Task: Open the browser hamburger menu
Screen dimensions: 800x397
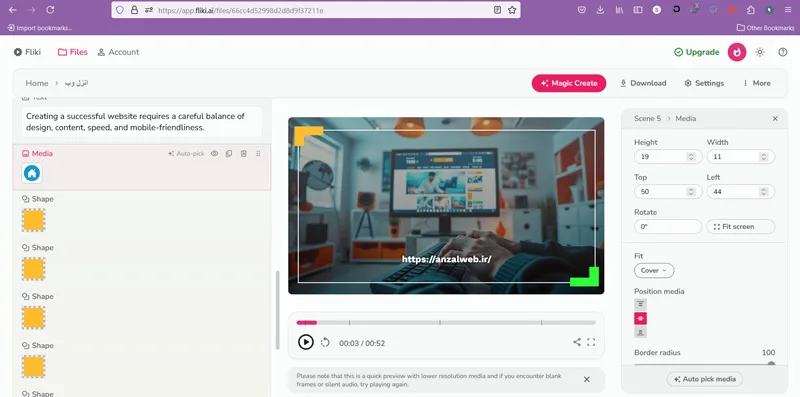Action: pyautogui.click(x=787, y=10)
